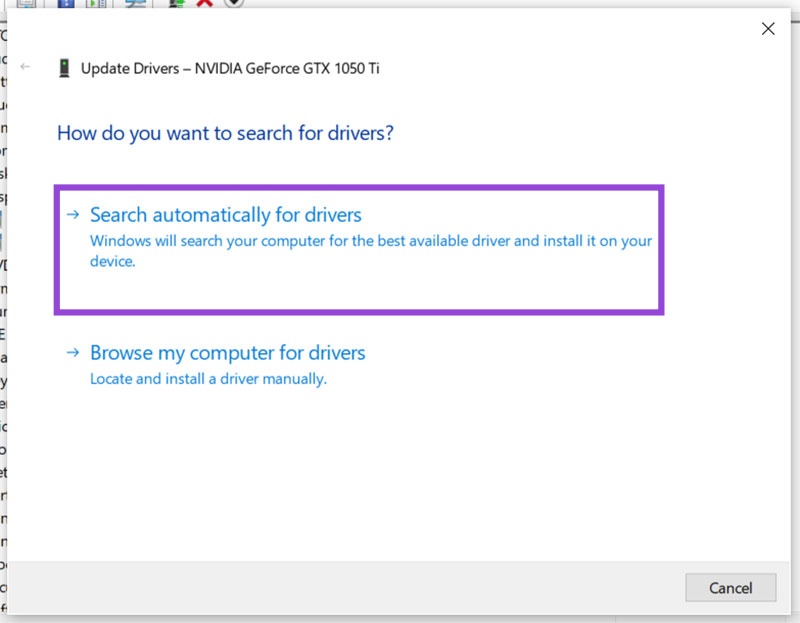Image resolution: width=800 pixels, height=623 pixels.
Task: Click the arrow icon beside Search automatically
Action: coord(73,215)
